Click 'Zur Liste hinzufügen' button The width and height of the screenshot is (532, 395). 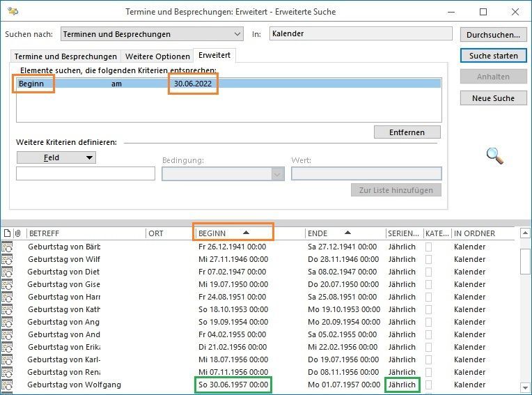pos(396,190)
